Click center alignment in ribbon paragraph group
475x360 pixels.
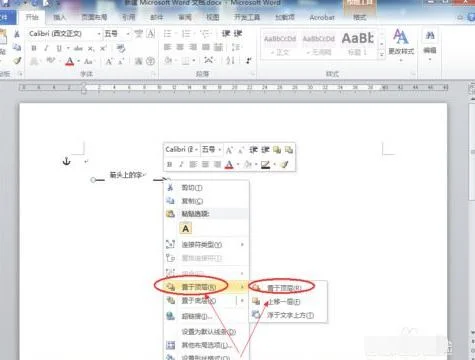coord(180,47)
